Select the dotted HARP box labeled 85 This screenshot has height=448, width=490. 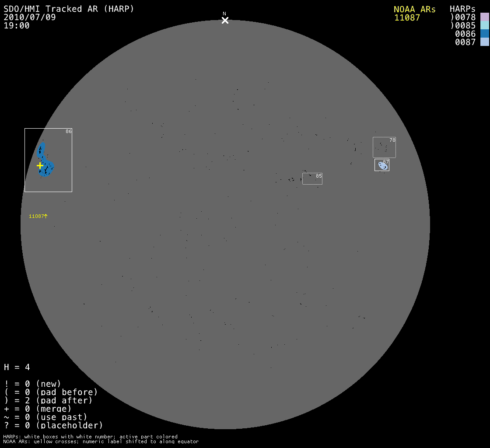312,179
